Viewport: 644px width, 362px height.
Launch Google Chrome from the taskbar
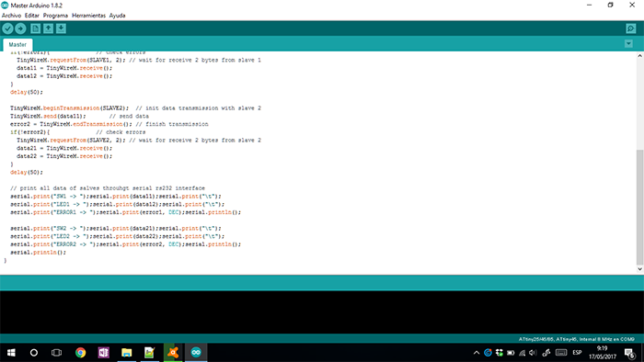tap(81, 353)
